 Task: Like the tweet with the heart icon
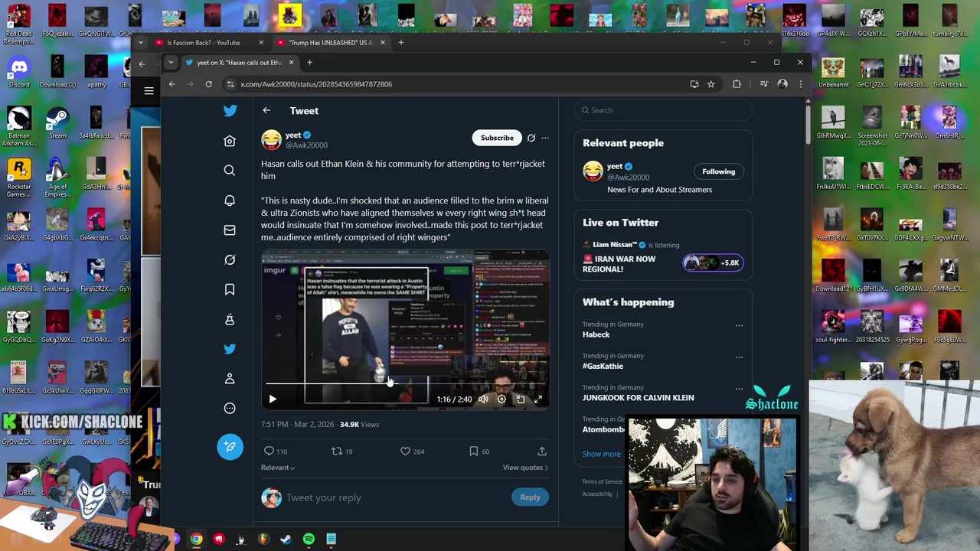click(x=405, y=452)
